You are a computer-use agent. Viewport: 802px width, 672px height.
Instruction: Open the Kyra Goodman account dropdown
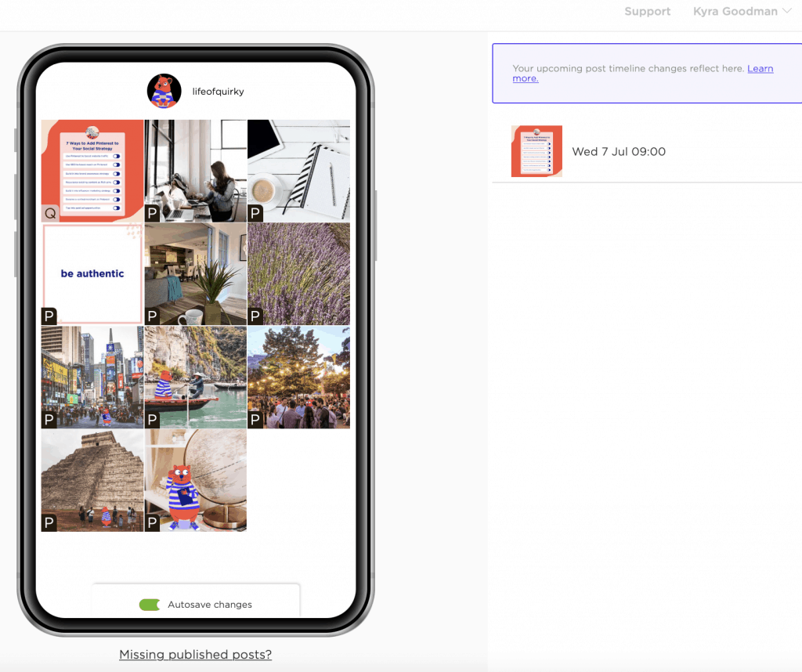tap(742, 11)
